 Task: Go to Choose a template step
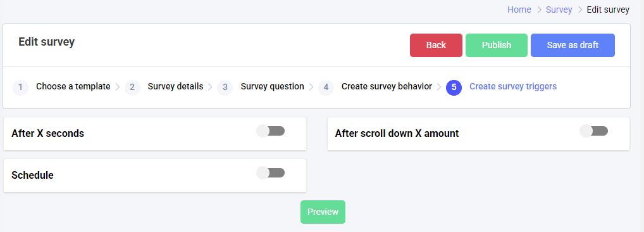73,87
